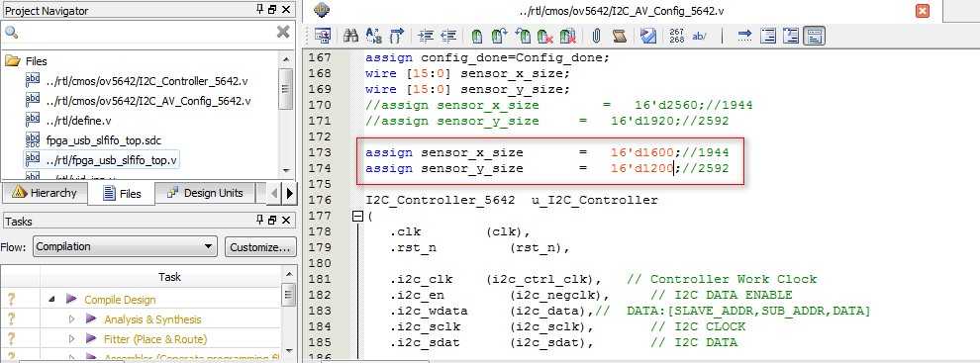Toggle bookmark with the first green bookmark icon
Image resolution: width=980 pixels, height=363 pixels.
tap(477, 36)
